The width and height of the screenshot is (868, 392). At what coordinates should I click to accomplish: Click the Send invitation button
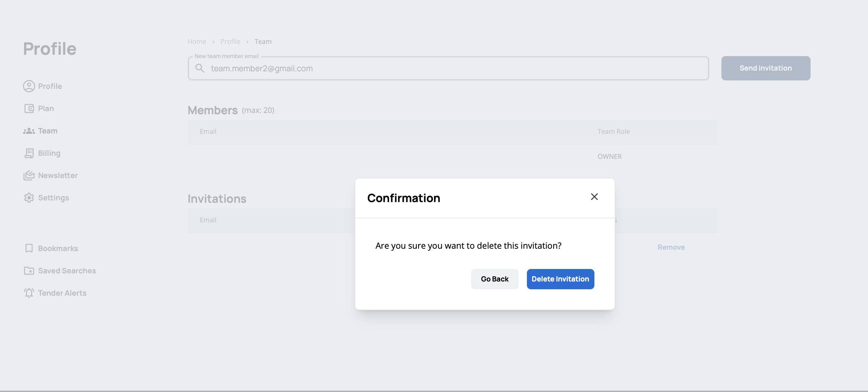point(765,68)
